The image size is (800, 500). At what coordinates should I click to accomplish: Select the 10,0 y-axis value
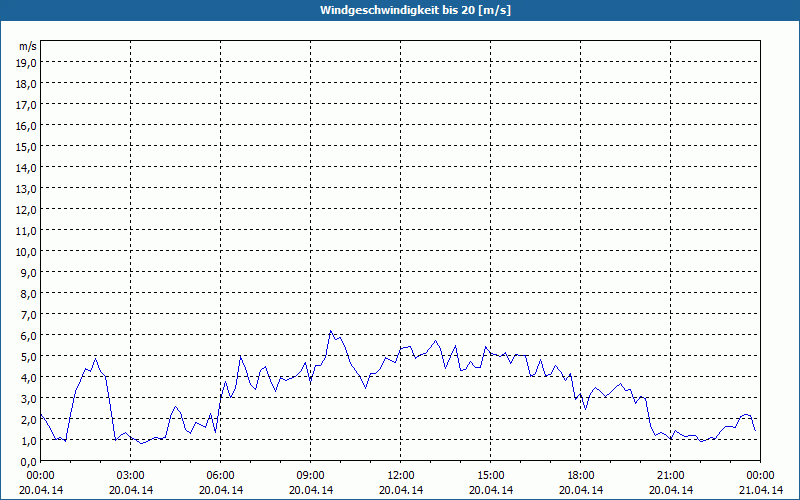(x=27, y=252)
